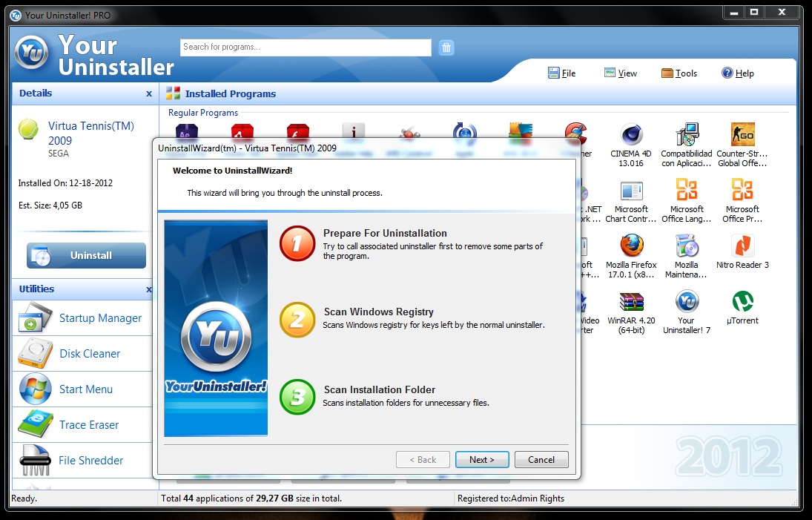This screenshot has width=812, height=520.
Task: Click the "Scan Windows Registry" step heading
Action: point(378,312)
